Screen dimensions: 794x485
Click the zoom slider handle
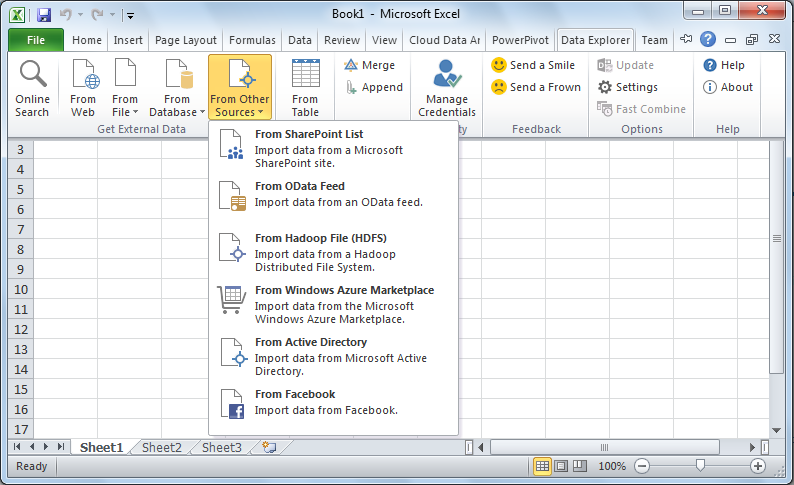[700, 465]
